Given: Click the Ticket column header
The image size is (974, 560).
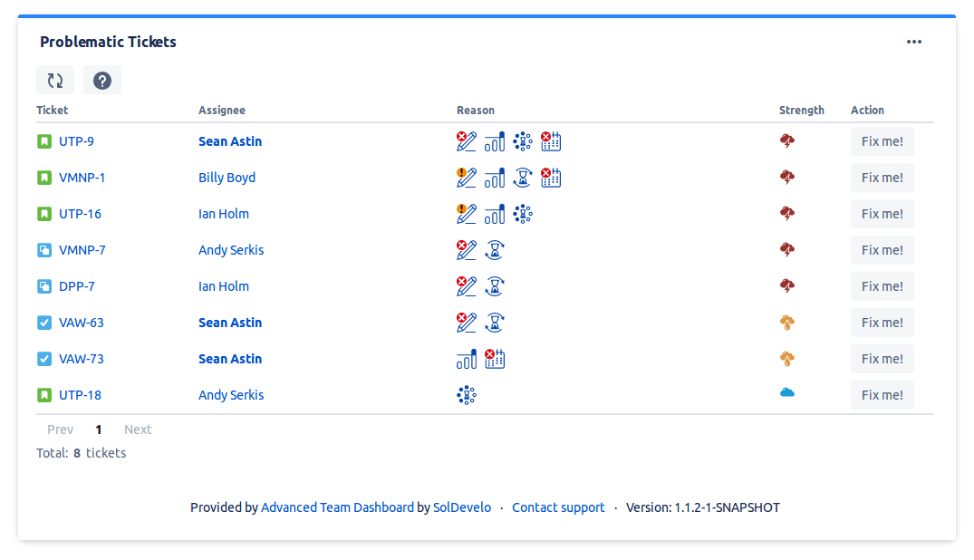Looking at the screenshot, I should coord(53,110).
